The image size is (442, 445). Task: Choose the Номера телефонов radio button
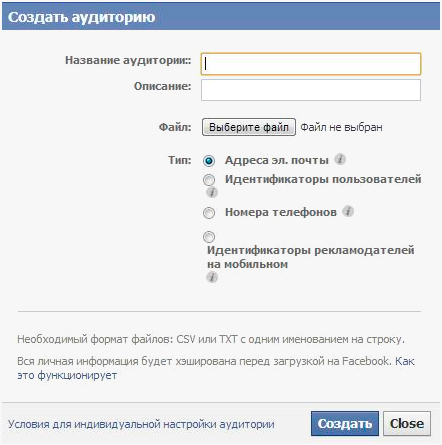tap(209, 213)
